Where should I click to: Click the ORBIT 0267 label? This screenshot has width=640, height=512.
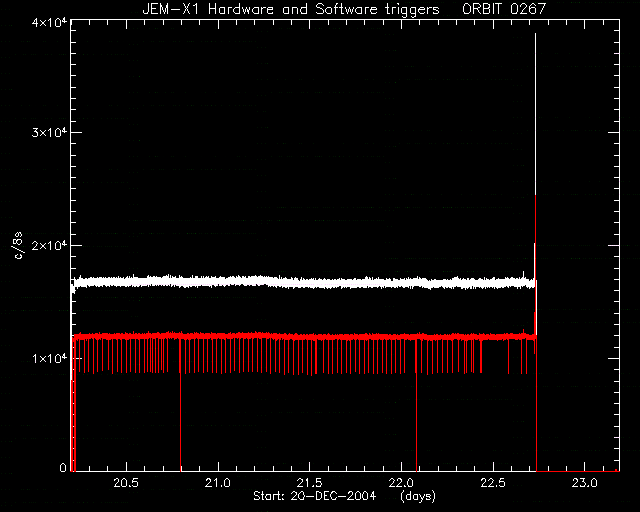coord(504,9)
